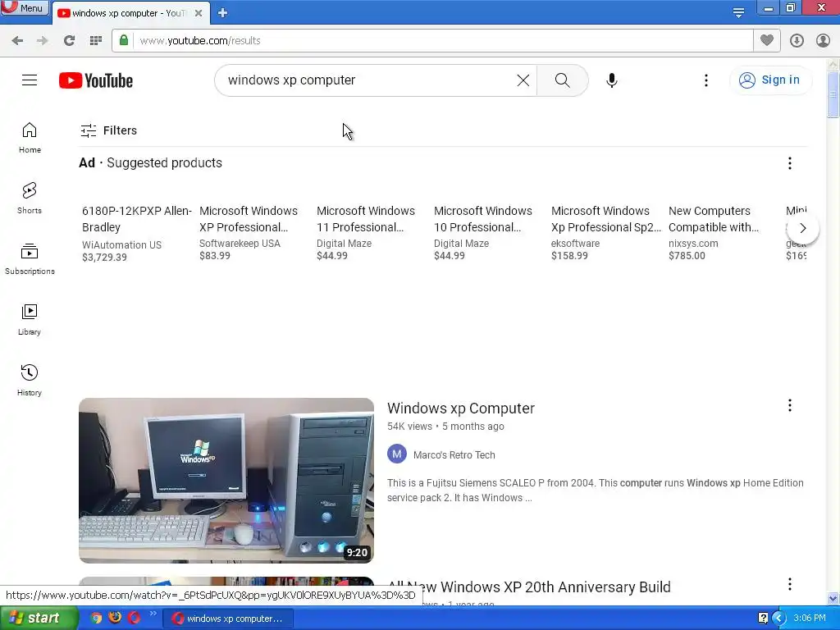Click the page vertical scrollbar thumb
This screenshot has width=840, height=630.
pyautogui.click(x=833, y=94)
